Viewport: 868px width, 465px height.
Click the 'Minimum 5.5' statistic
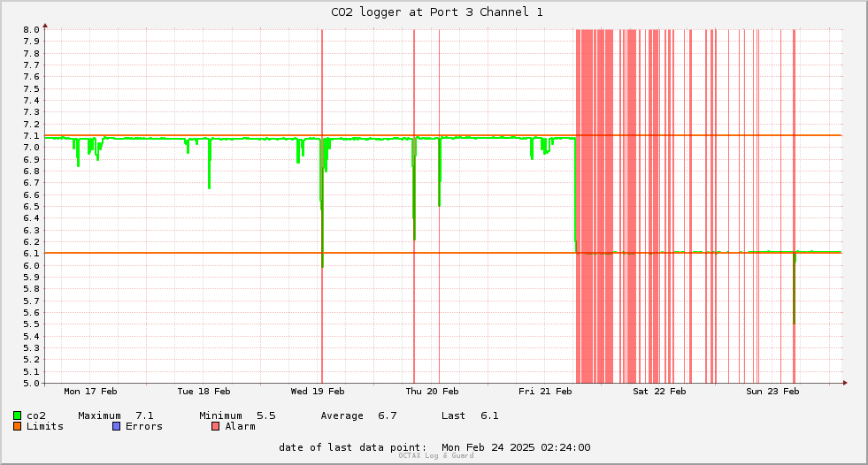click(237, 415)
